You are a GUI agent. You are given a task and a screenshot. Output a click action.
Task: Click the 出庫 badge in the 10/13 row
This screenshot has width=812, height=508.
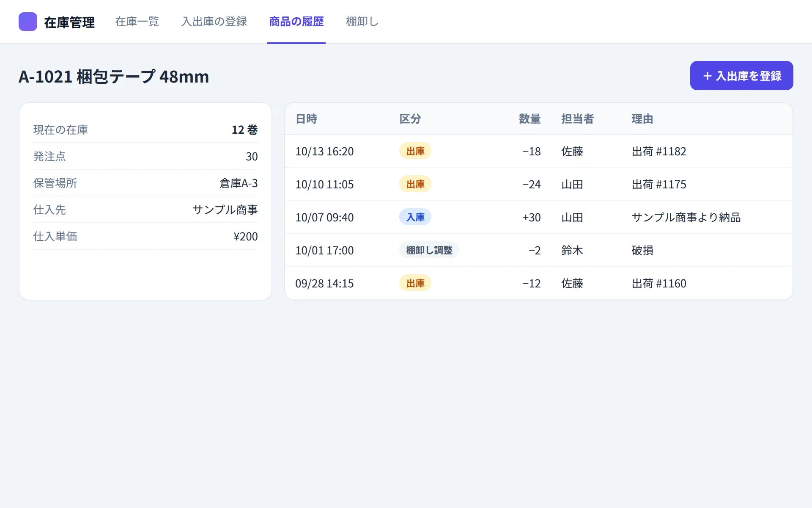(415, 151)
